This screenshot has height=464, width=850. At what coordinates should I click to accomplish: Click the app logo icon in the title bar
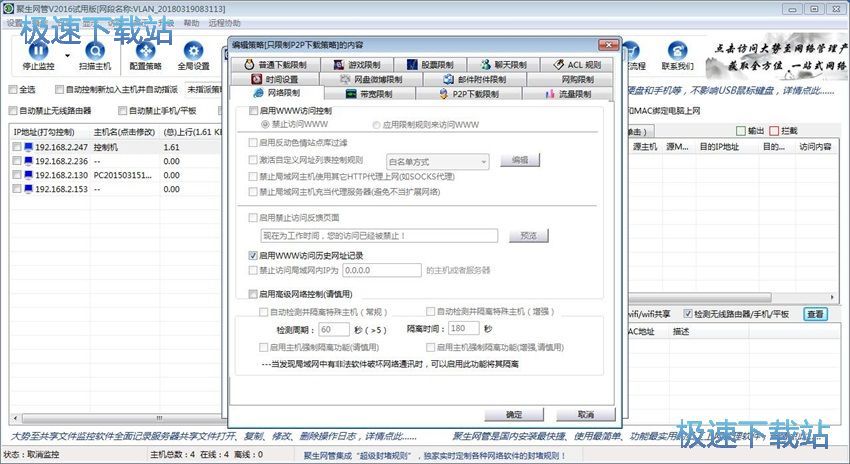click(8, 9)
